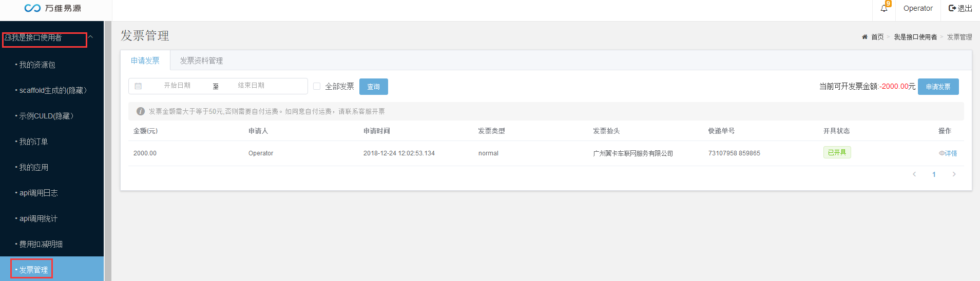The height and width of the screenshot is (281, 980).
Task: Select 发票管理 in sidebar
Action: tap(52, 269)
